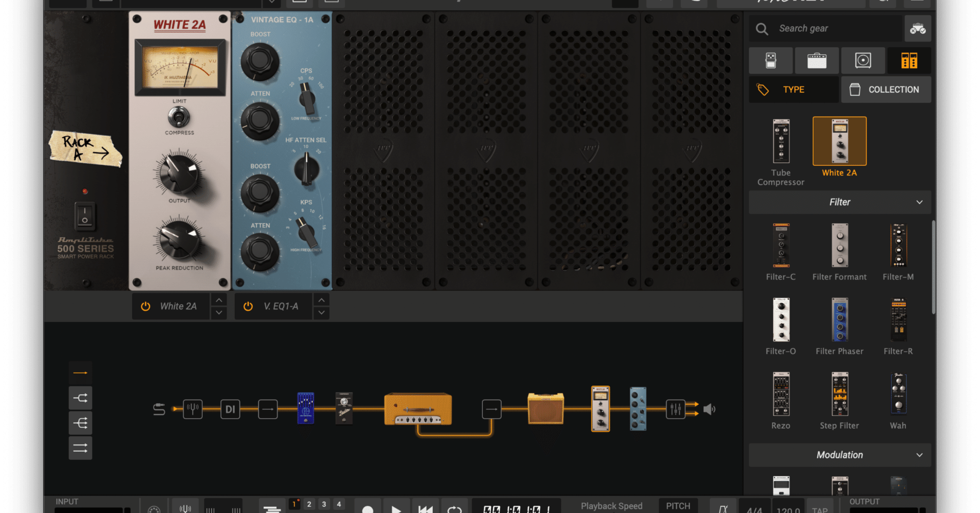Click the random gear icon beside the search field
The width and height of the screenshot is (980, 513).
coord(917,28)
